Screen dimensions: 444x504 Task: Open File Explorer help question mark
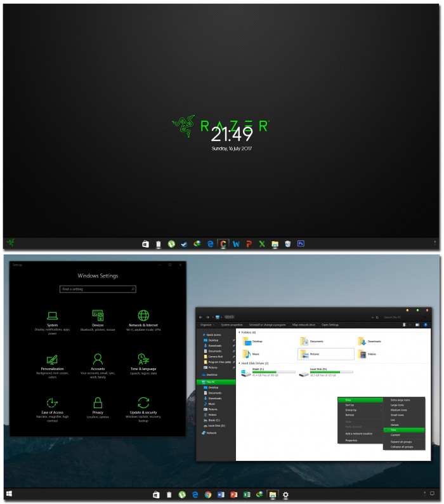(426, 325)
